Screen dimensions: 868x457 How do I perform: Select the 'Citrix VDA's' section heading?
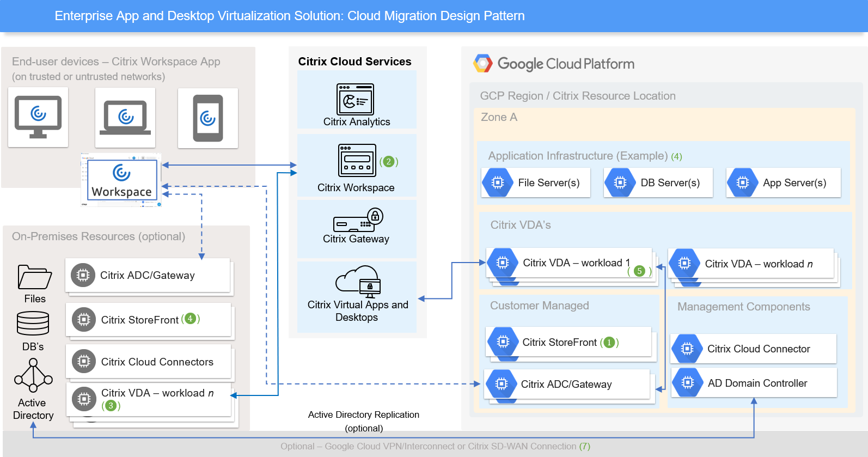[x=521, y=225]
